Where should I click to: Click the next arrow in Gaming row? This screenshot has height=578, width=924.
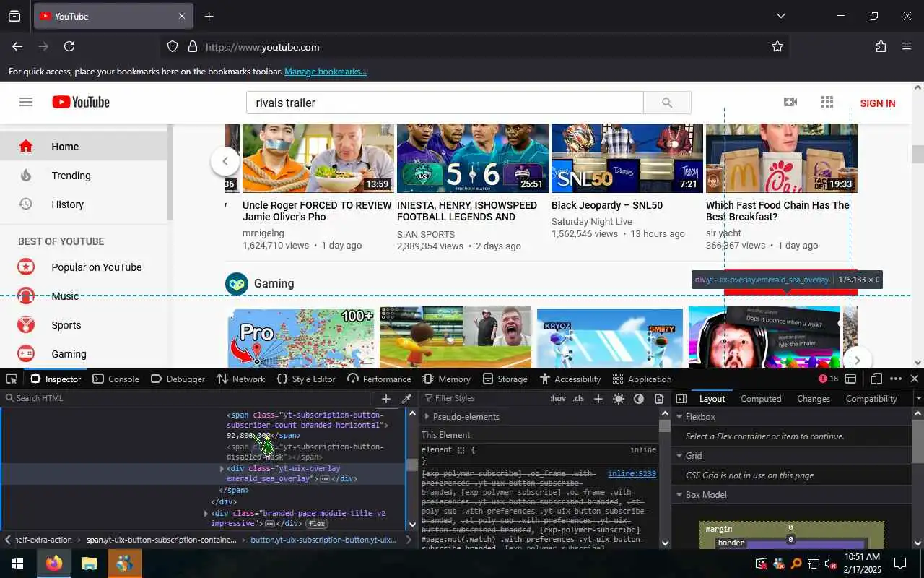[x=858, y=361]
